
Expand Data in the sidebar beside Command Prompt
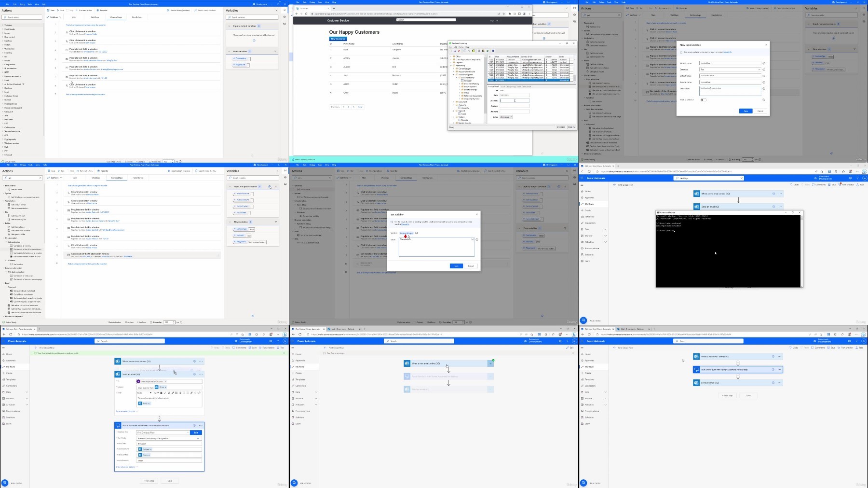(x=606, y=229)
